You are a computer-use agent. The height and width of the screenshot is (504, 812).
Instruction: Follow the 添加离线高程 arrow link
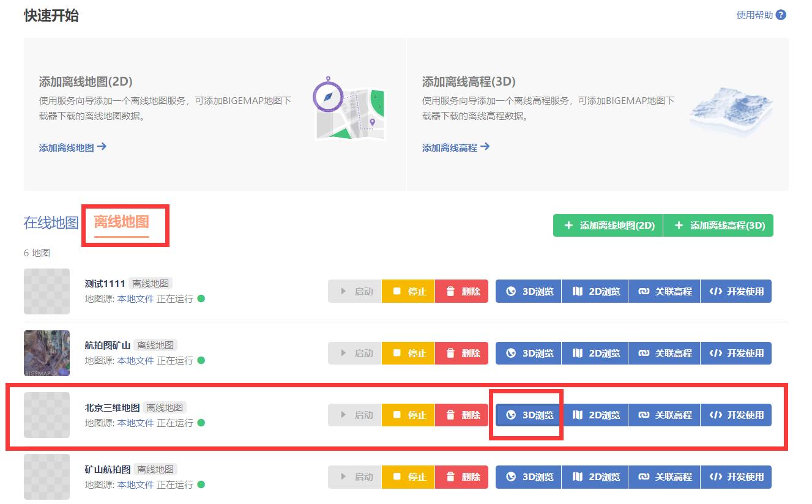click(456, 147)
